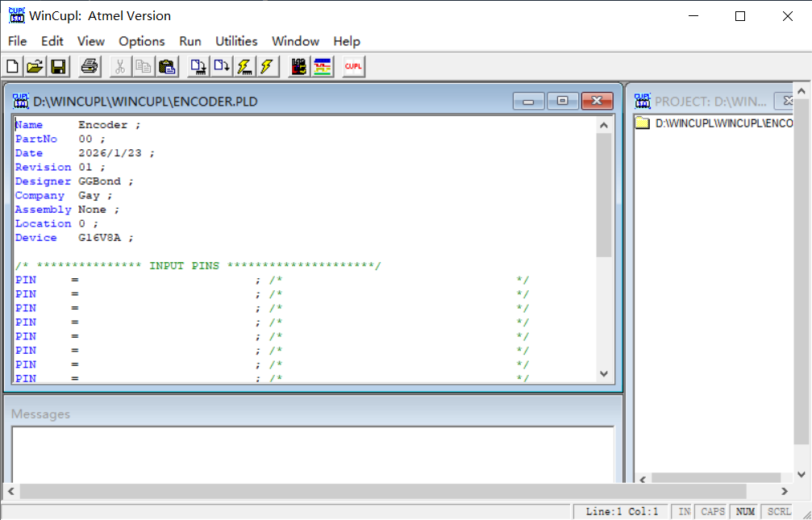Click the designer name 'GGBond'

coord(99,181)
